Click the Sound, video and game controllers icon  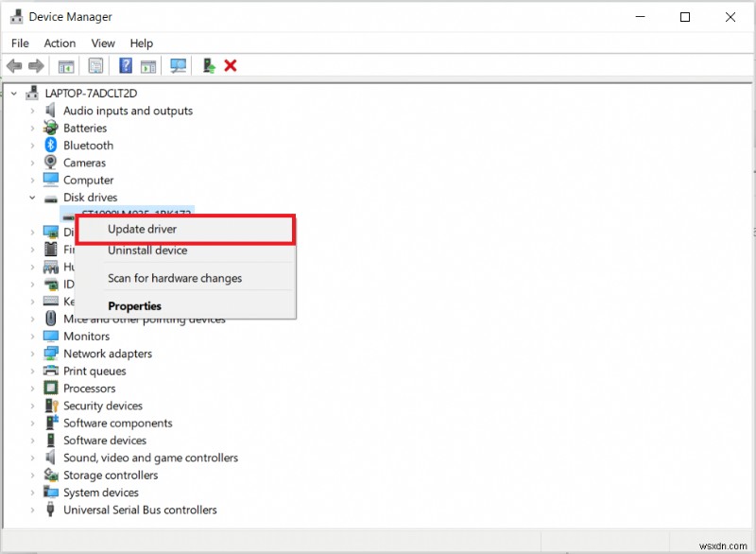pyautogui.click(x=49, y=458)
